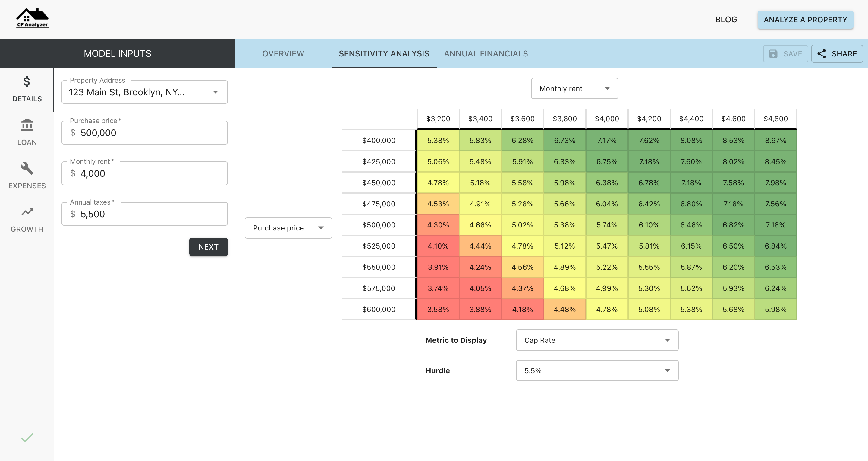Click the red 3.58% heatmap cell
Viewport: 868px width, 461px height.
pos(438,309)
